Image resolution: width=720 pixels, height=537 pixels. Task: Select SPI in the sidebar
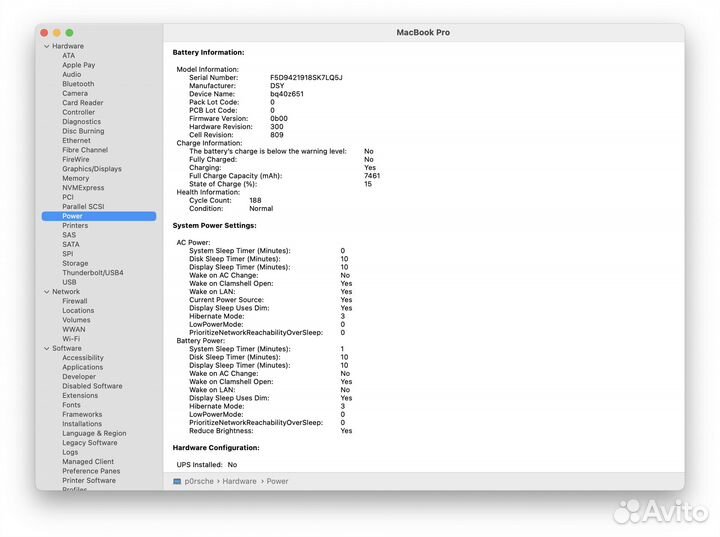(68, 254)
